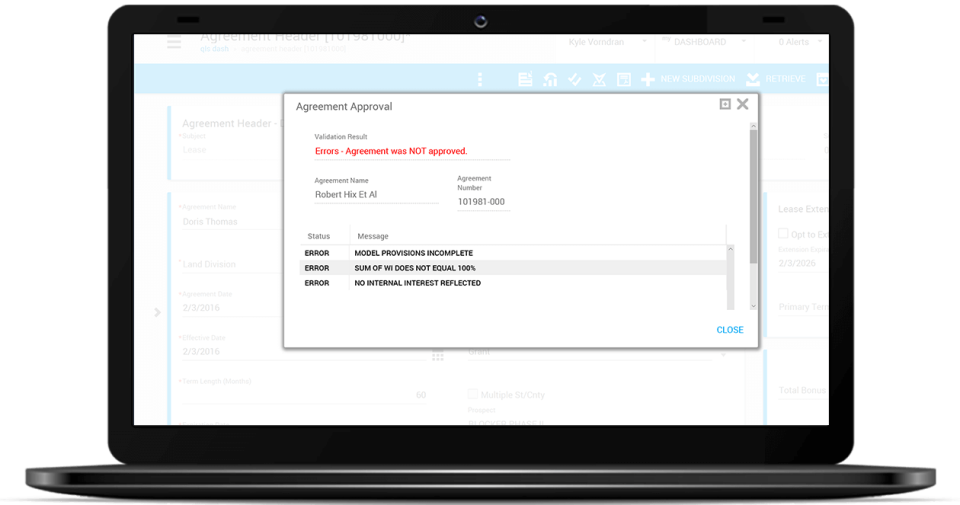
Task: Click the Effective Date 2/3/2016 field
Action: (x=304, y=352)
